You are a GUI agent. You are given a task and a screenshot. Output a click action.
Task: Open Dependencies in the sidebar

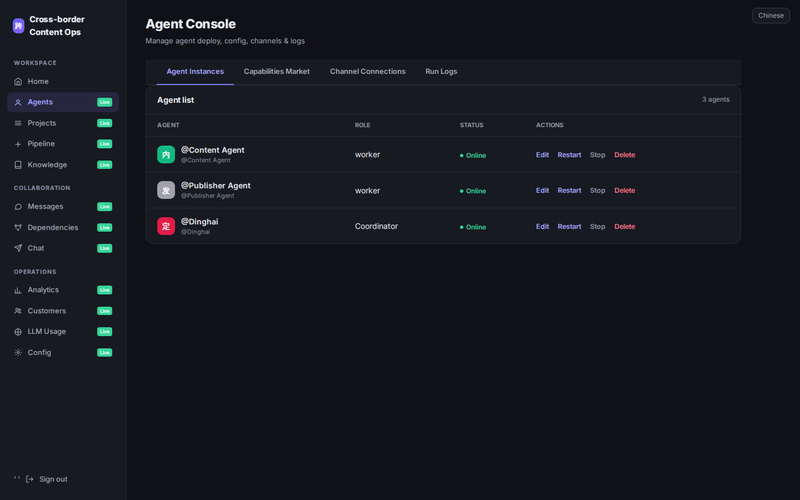[x=63, y=228]
